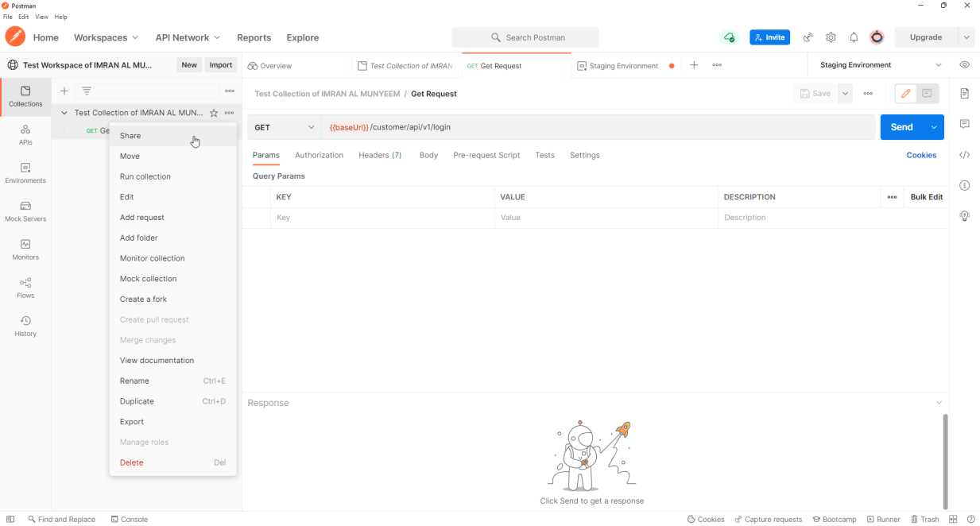
Task: Open Console in the status bar
Action: (130, 519)
